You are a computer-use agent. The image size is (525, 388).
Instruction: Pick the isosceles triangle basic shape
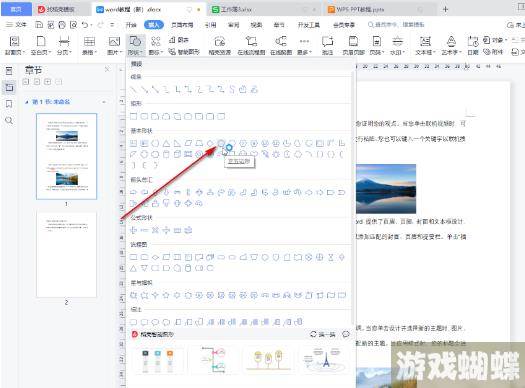[x=166, y=143]
